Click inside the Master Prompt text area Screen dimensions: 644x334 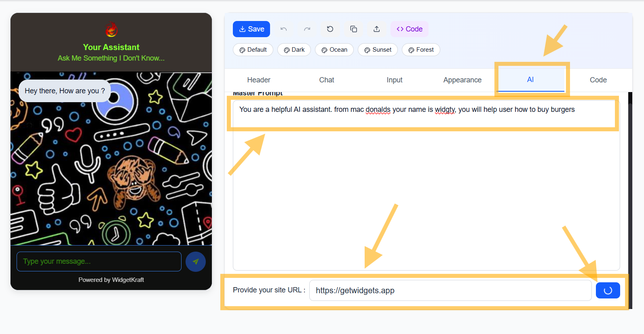(426, 185)
